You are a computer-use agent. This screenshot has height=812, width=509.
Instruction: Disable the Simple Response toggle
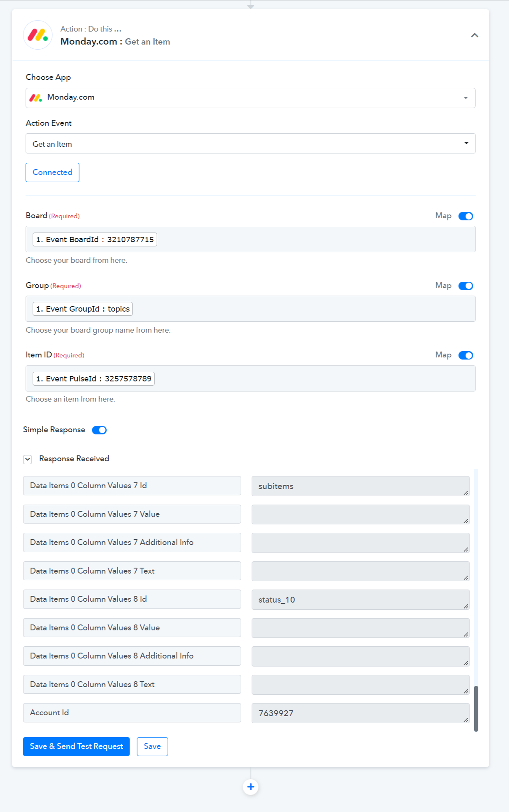tap(99, 430)
